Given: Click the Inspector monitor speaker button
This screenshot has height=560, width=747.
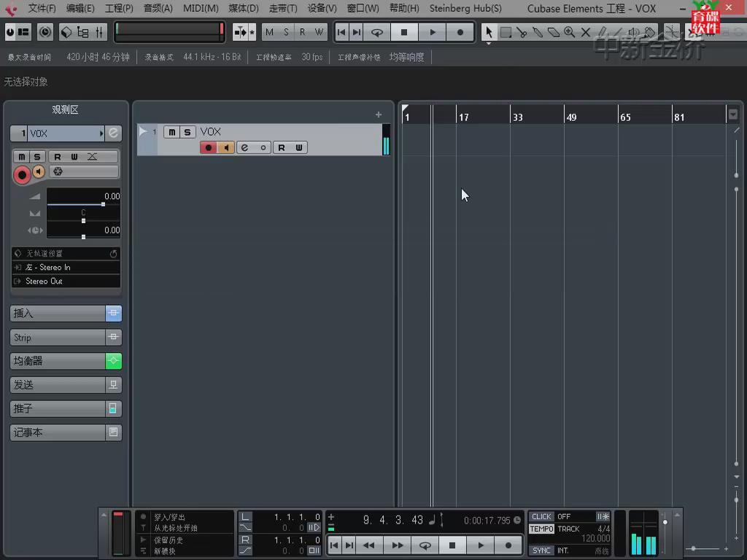Looking at the screenshot, I should (x=39, y=171).
